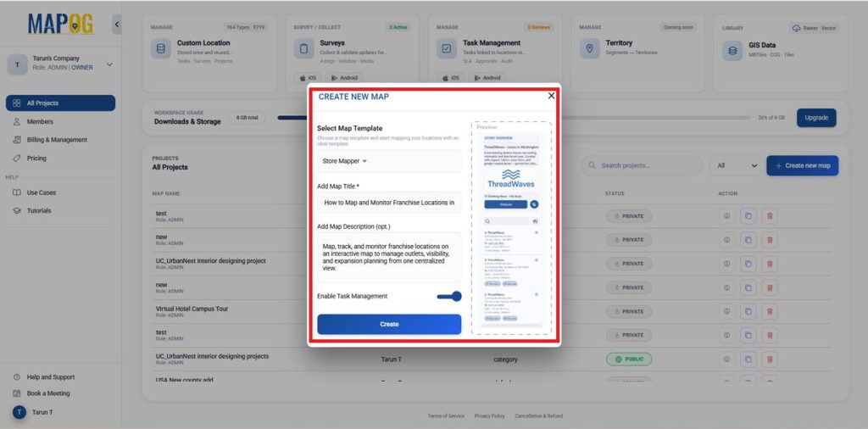Open All Projects in the sidebar
Image resolution: width=868 pixels, height=429 pixels.
[60, 103]
